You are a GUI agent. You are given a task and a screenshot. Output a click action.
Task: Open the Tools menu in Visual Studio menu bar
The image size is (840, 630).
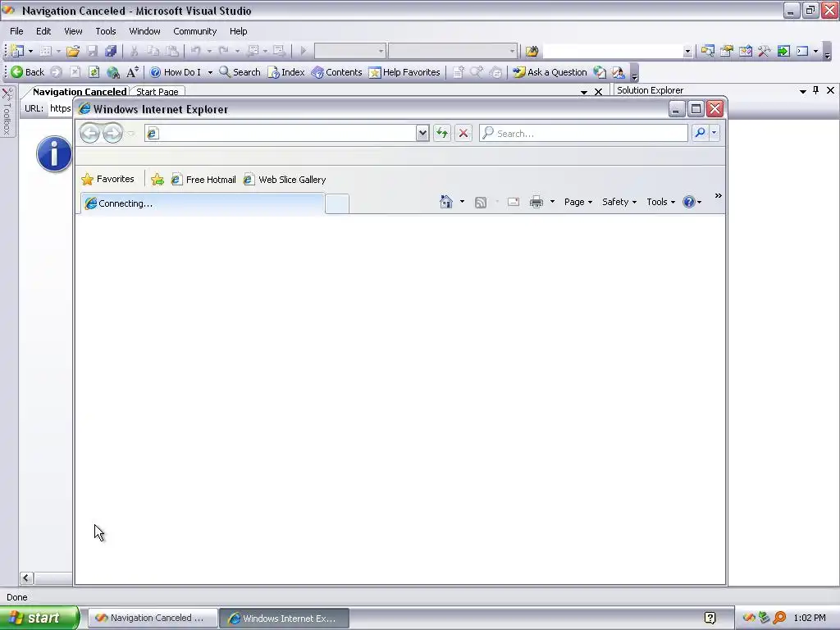tap(106, 31)
